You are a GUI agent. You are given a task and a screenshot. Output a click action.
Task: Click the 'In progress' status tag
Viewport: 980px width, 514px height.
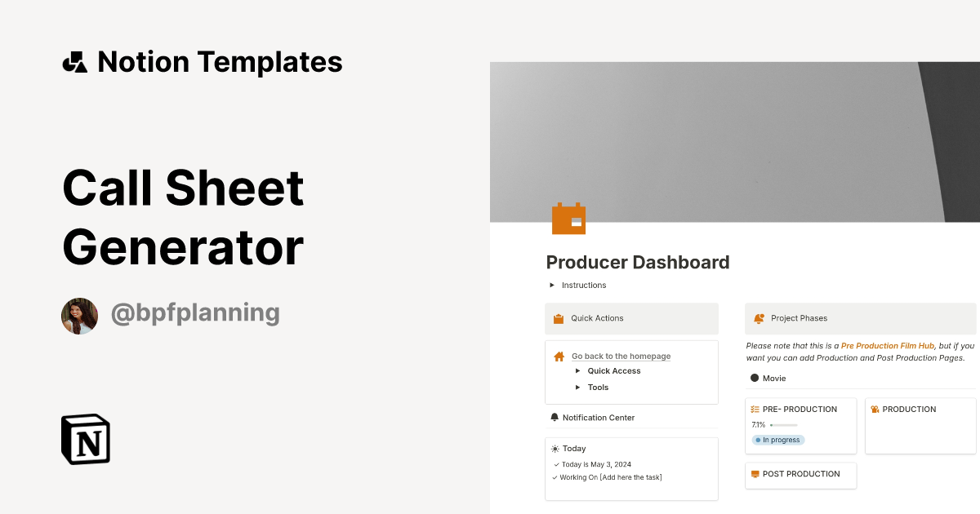tap(777, 440)
